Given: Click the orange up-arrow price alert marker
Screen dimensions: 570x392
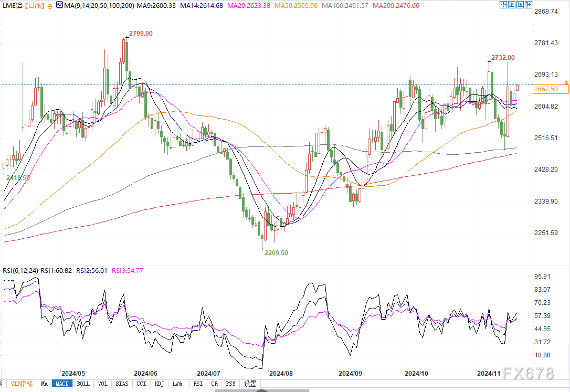Looking at the screenshot, I should point(566,83).
